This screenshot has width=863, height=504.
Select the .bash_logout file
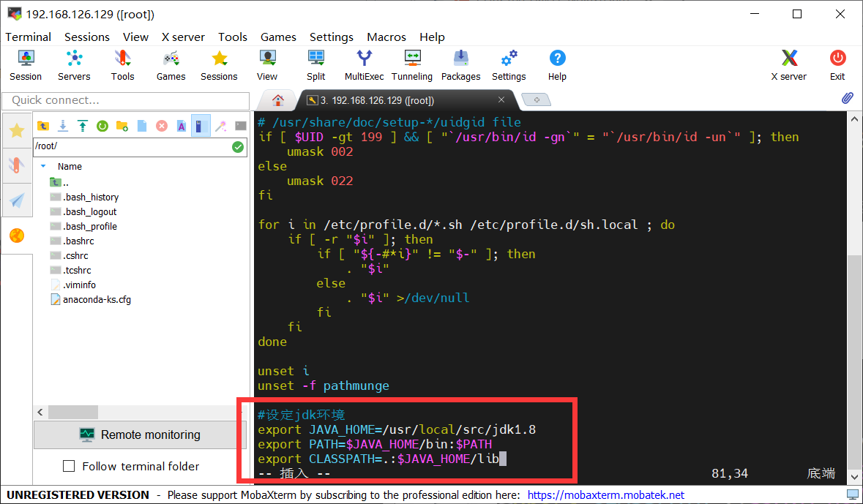point(83,212)
